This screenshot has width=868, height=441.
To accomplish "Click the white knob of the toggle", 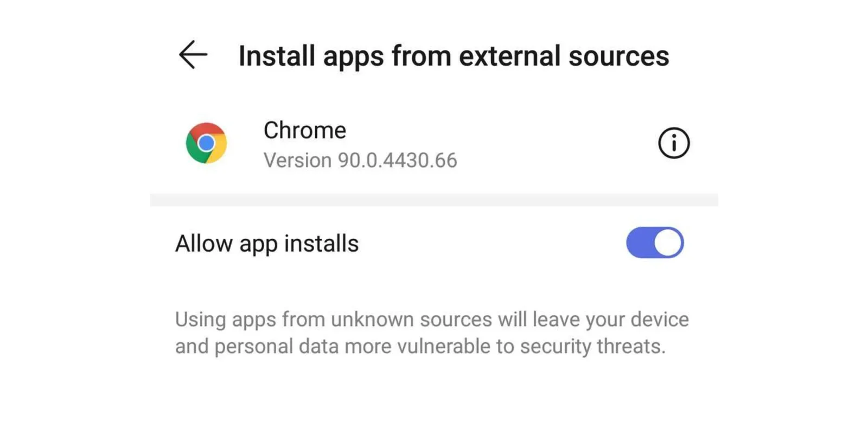I will coord(668,242).
